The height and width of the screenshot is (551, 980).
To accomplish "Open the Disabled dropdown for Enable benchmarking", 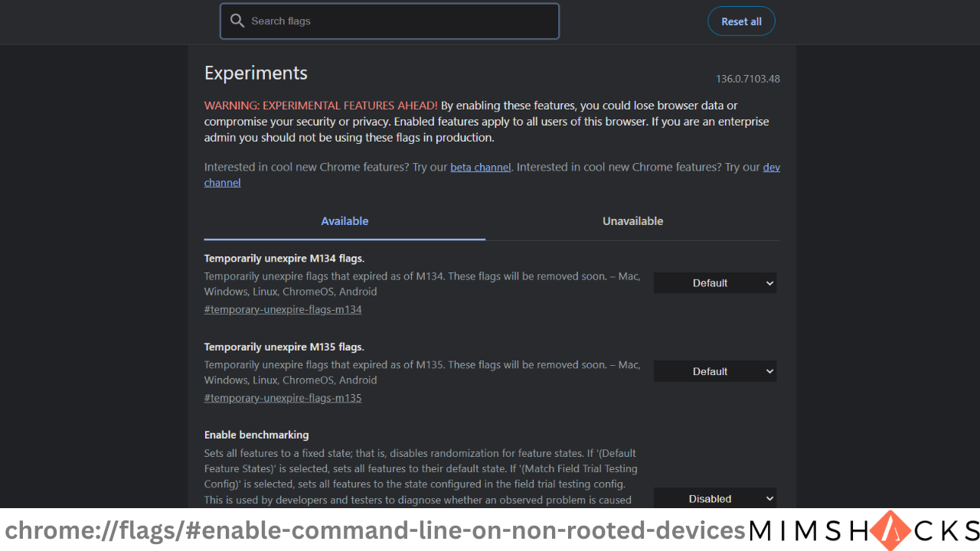I will [x=715, y=498].
